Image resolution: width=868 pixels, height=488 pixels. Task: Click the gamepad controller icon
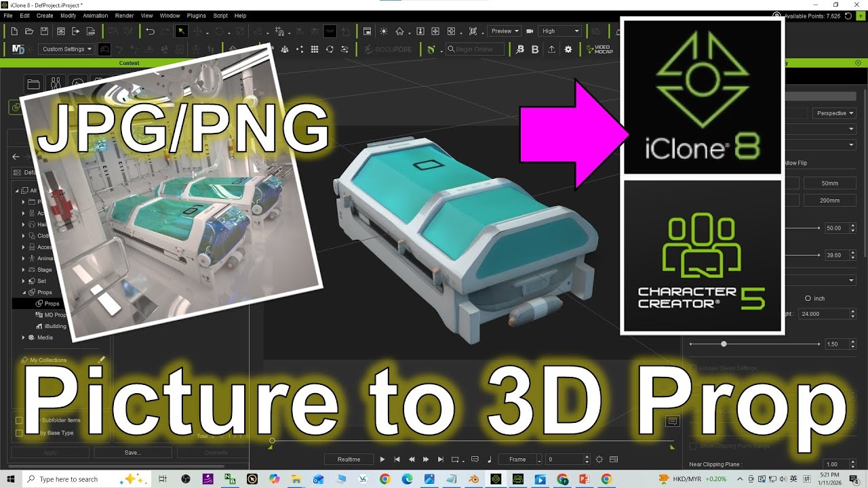104,49
